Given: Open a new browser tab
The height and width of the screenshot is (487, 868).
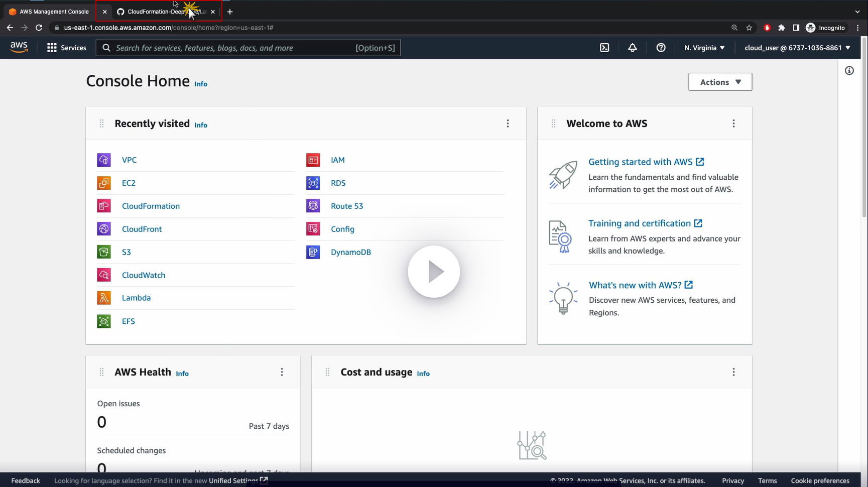Looking at the screenshot, I should point(230,12).
